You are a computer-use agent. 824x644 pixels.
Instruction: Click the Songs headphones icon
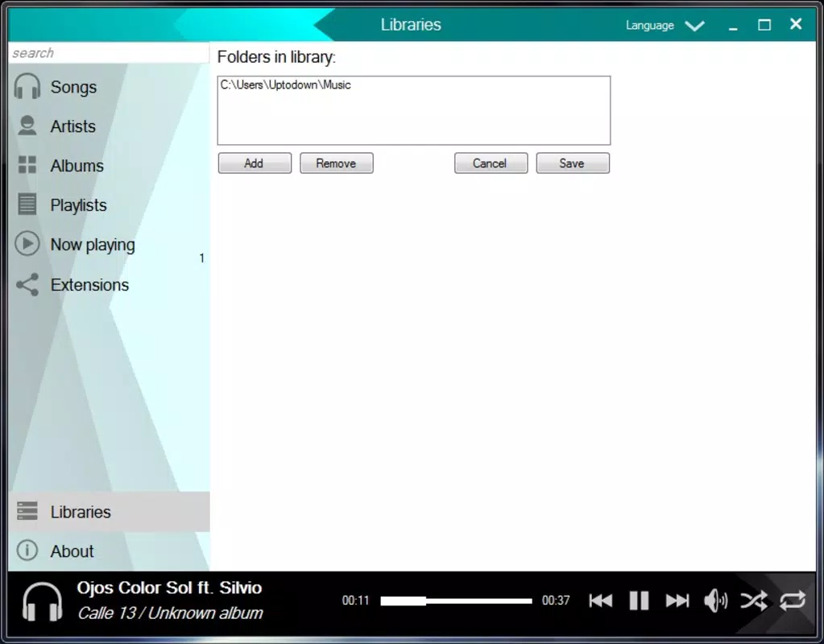point(27,87)
